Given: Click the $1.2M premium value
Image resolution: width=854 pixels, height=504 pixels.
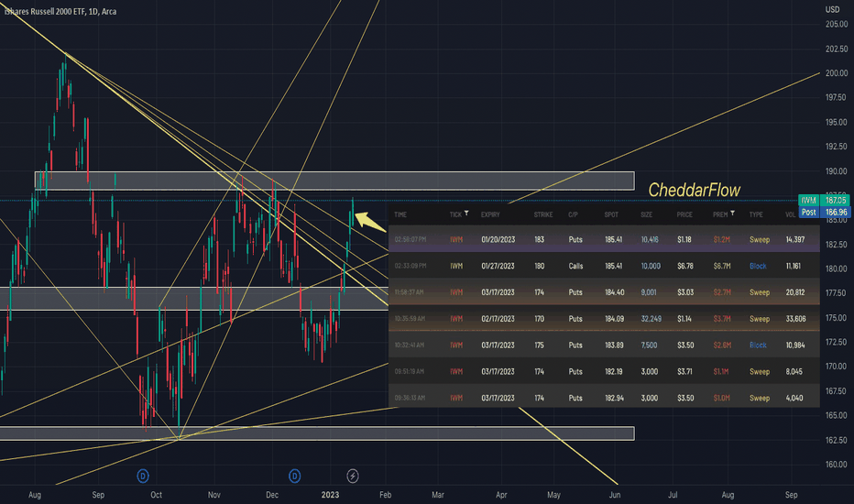Looking at the screenshot, I should [722, 240].
